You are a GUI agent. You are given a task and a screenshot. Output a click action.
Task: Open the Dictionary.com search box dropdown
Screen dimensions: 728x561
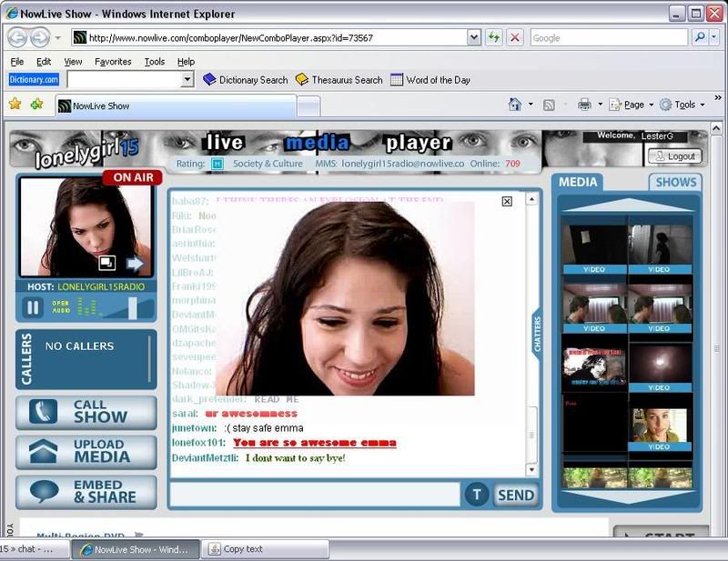(x=187, y=80)
